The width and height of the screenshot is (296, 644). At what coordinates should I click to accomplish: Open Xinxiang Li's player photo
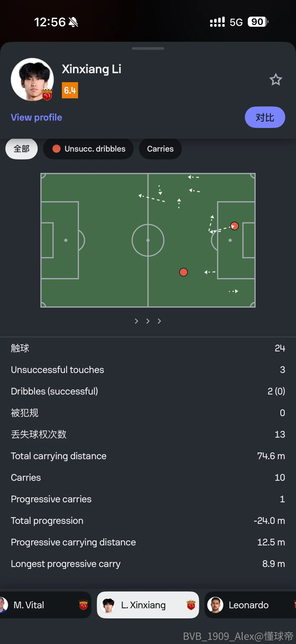click(32, 79)
